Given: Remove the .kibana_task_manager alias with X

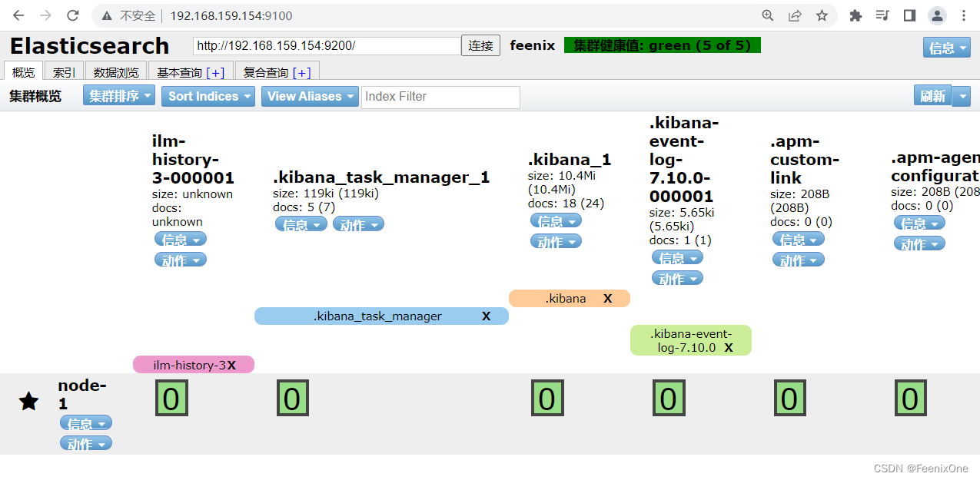Looking at the screenshot, I should (486, 316).
